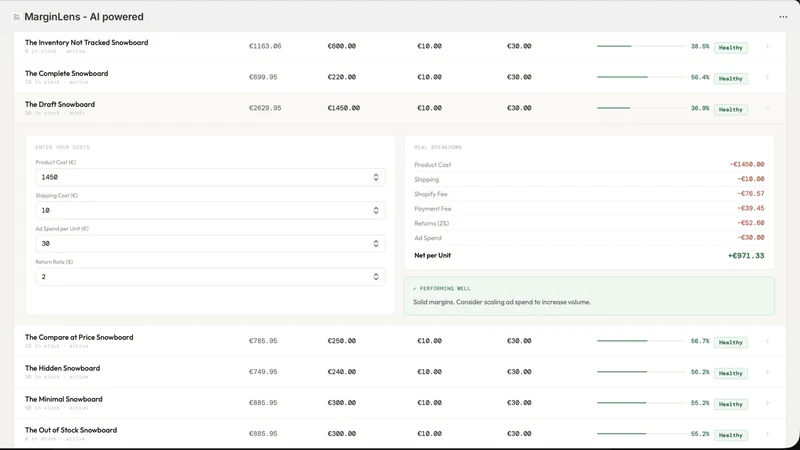Image resolution: width=800 pixels, height=450 pixels.
Task: Expand The Out of Stock Snowboard chevron
Action: 767,434
